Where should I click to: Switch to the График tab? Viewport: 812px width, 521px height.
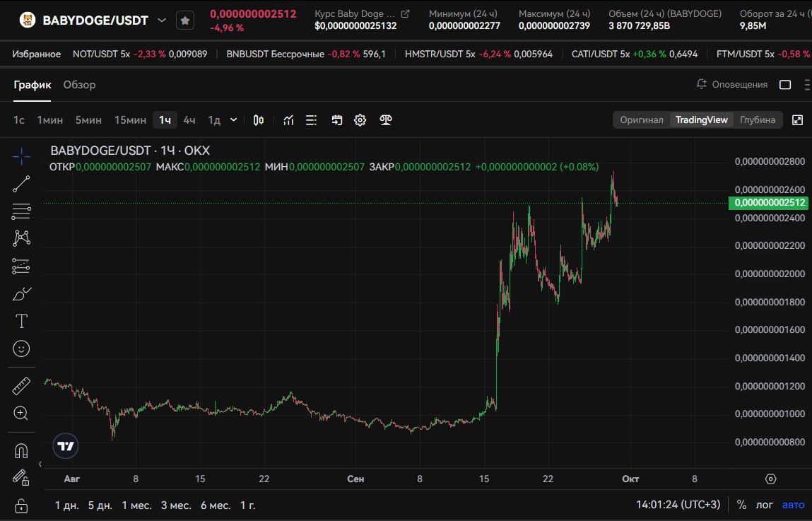click(32, 85)
